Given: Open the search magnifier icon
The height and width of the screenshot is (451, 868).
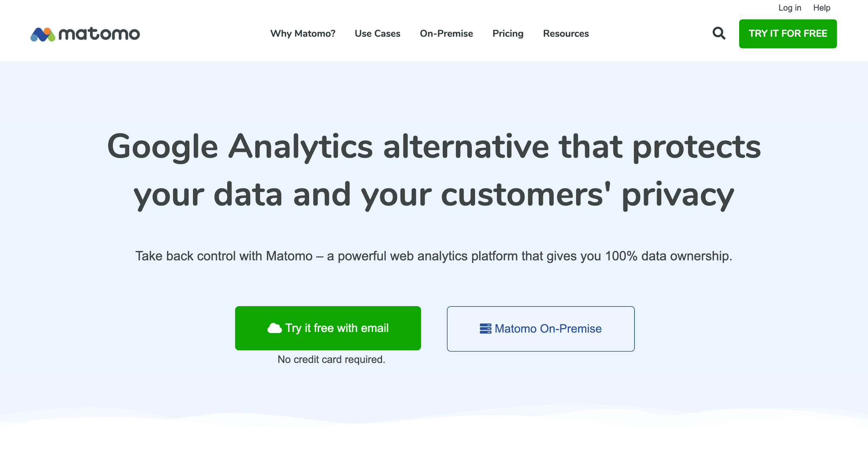Looking at the screenshot, I should point(719,33).
